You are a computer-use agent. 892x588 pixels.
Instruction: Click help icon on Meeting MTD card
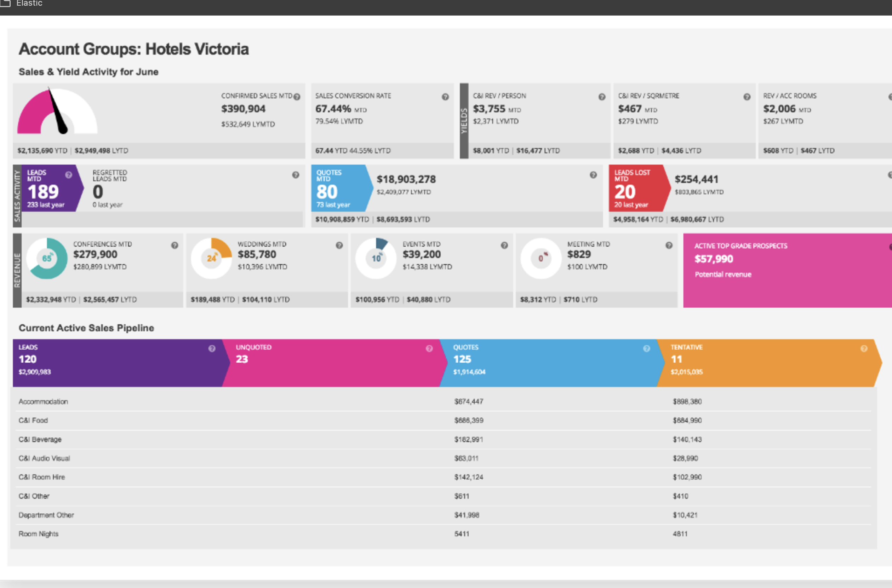tap(669, 245)
